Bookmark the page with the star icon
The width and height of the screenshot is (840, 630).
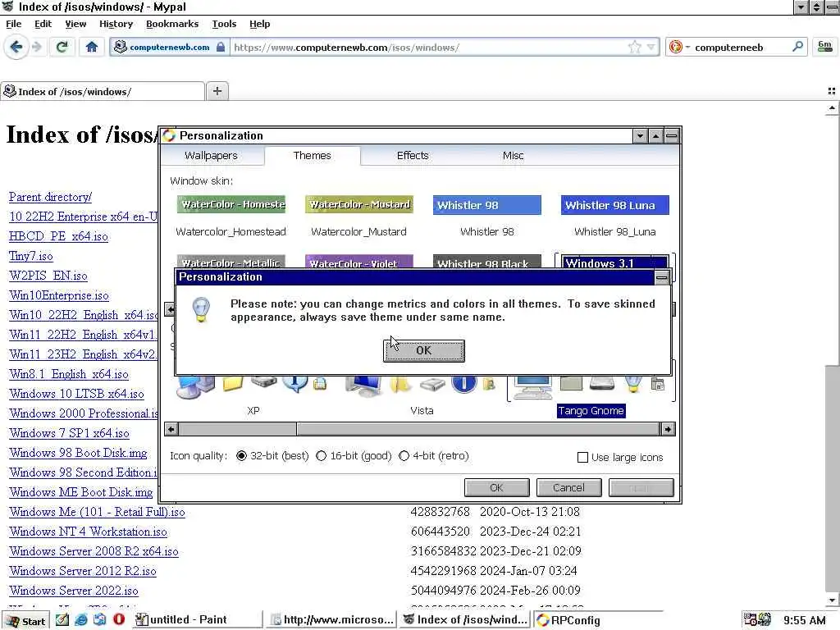tap(635, 47)
